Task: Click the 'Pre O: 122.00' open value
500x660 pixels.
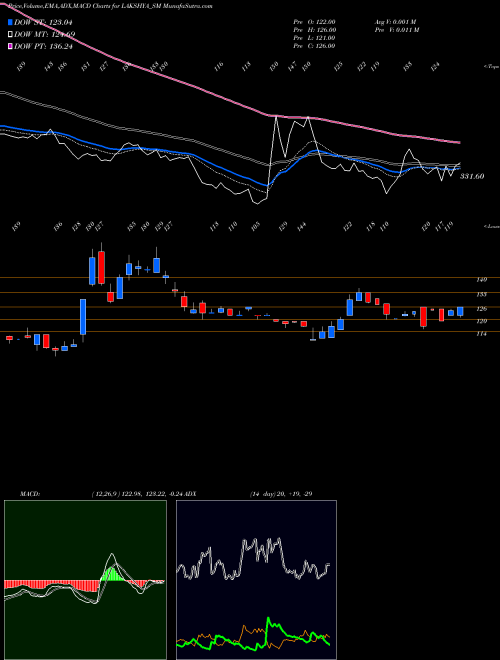Action: point(314,22)
